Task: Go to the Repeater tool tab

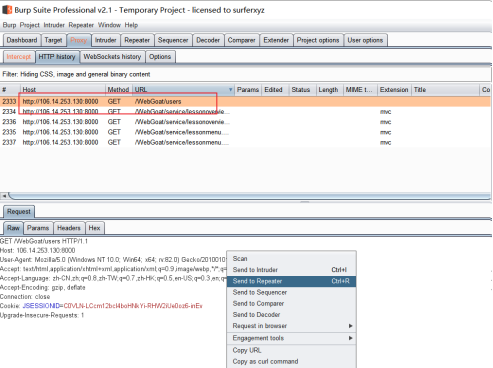Action: pyautogui.click(x=137, y=40)
